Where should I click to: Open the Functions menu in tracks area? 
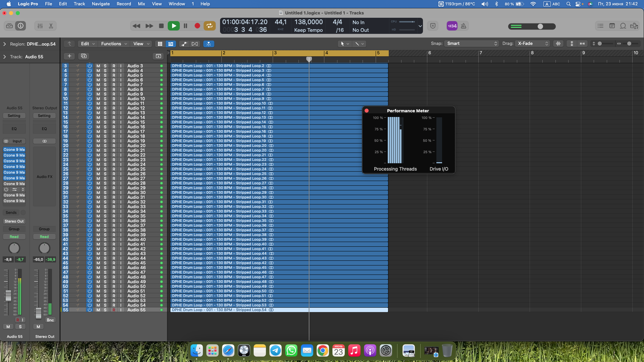tap(114, 44)
